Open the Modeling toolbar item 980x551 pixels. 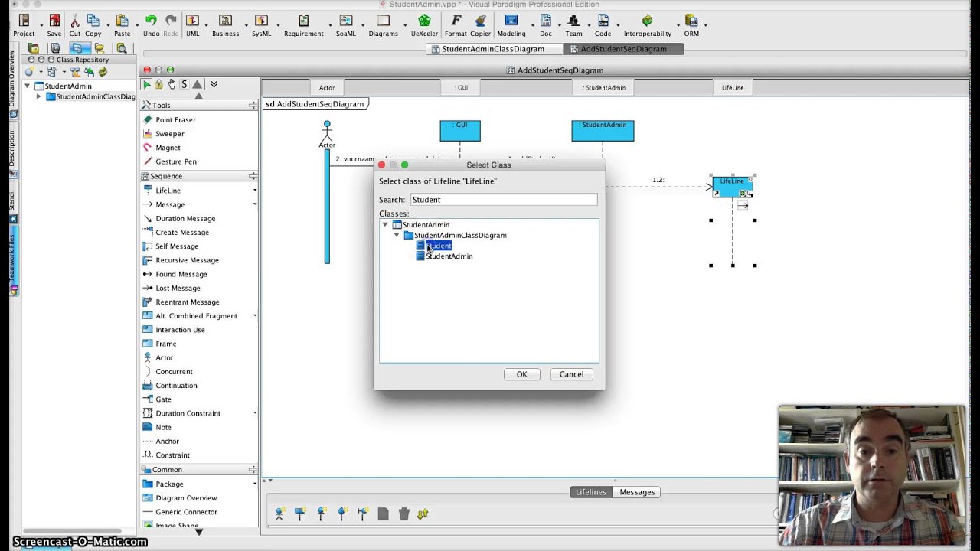tap(511, 25)
